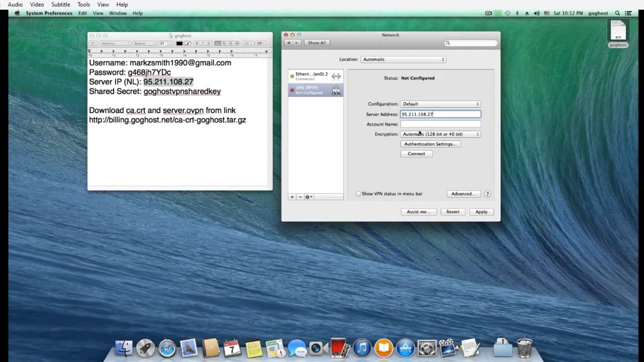Launch iTunes from the Dock
Image resolution: width=644 pixels, height=362 pixels.
(362, 348)
